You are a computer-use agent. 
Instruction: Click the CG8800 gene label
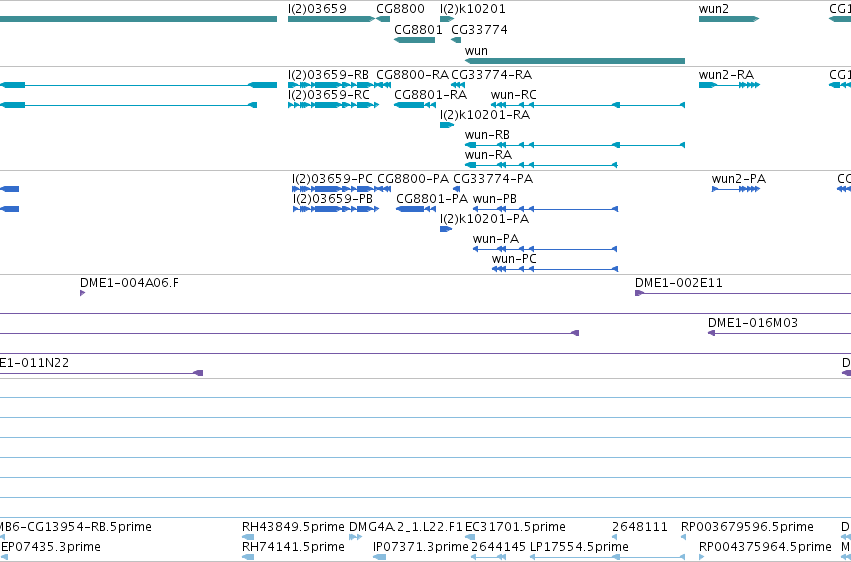click(401, 9)
